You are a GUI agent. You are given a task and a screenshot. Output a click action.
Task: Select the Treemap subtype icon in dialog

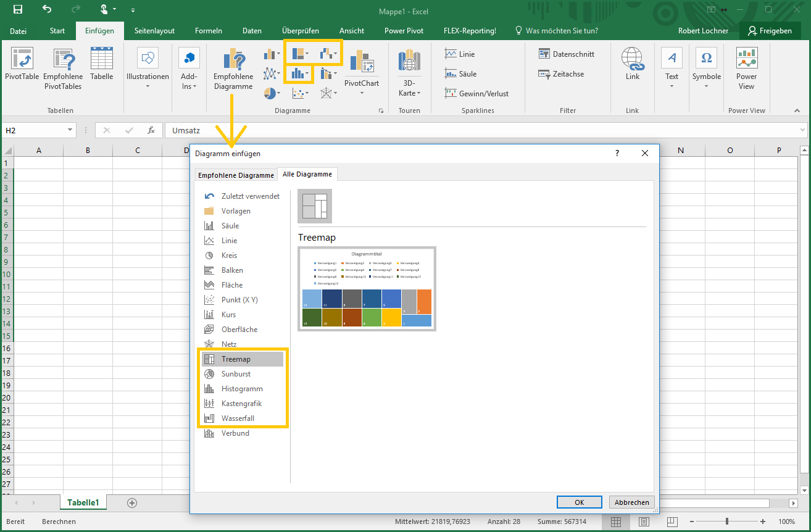[x=315, y=206]
